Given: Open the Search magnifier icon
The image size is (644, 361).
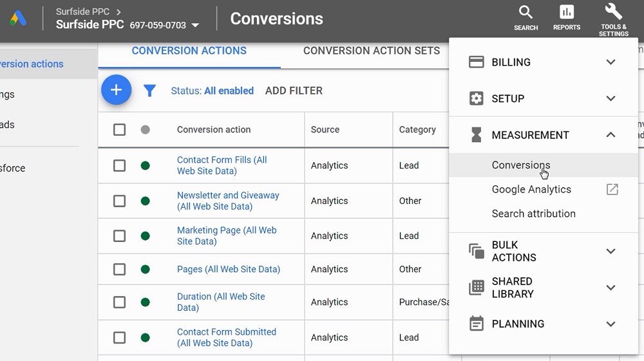Looking at the screenshot, I should tap(526, 13).
